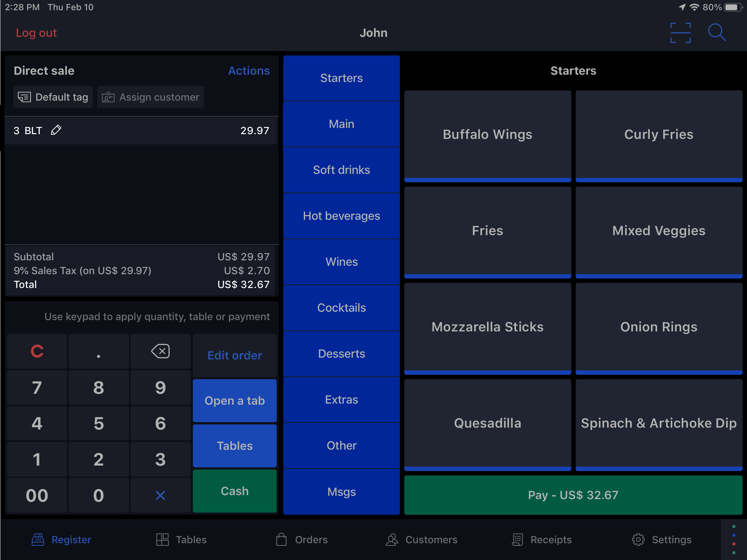Open Receipts from the bottom bar
Screen dimensions: 747x560
point(542,540)
